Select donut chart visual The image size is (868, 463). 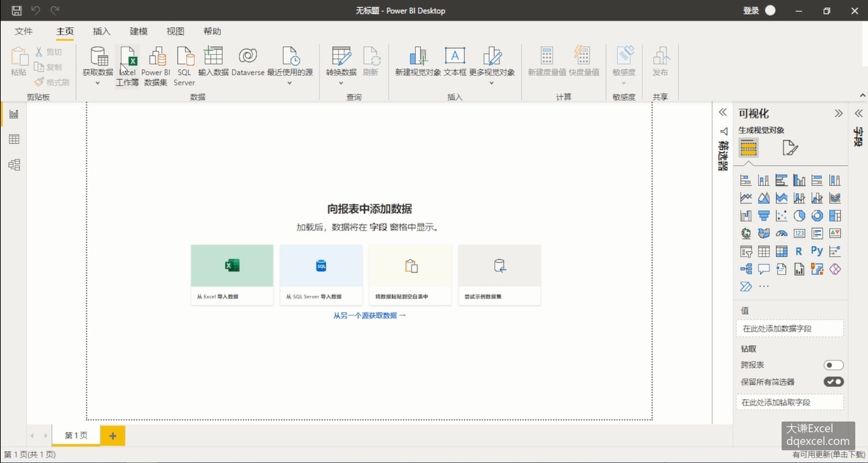click(817, 215)
